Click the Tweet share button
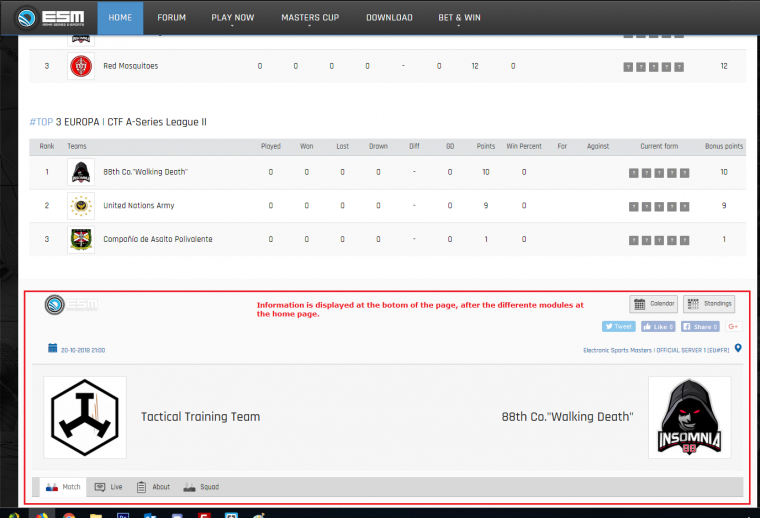This screenshot has height=518, width=760. click(x=618, y=327)
